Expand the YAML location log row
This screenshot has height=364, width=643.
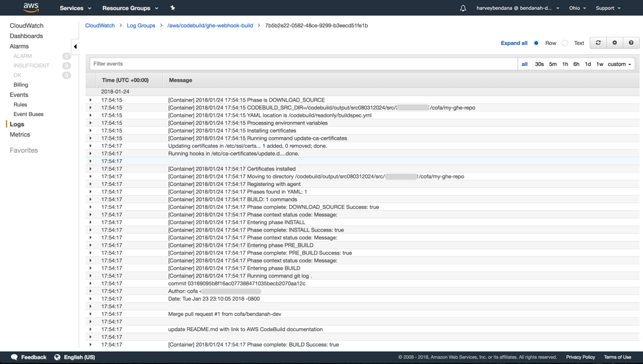coord(90,115)
